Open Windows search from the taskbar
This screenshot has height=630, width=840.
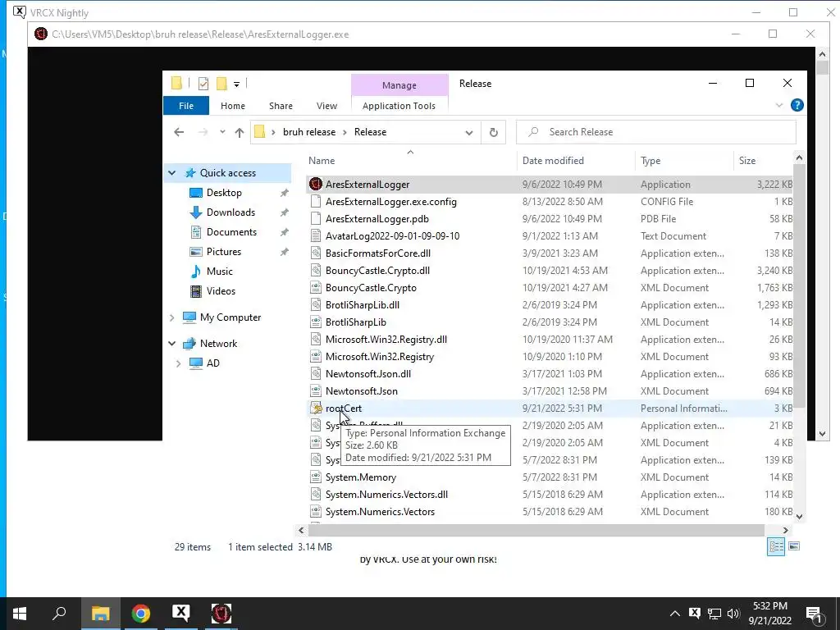click(59, 614)
